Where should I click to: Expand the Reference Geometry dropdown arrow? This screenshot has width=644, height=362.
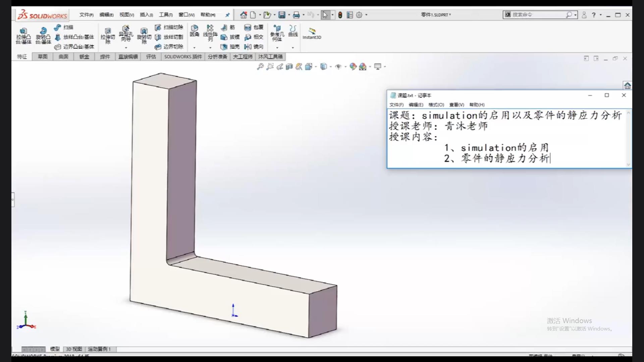tap(277, 48)
